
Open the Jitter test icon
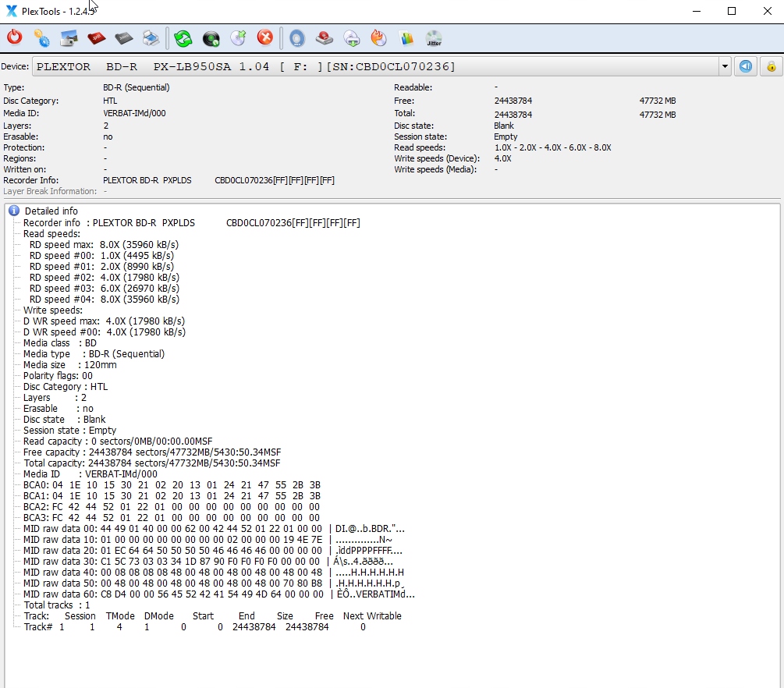pyautogui.click(x=434, y=38)
